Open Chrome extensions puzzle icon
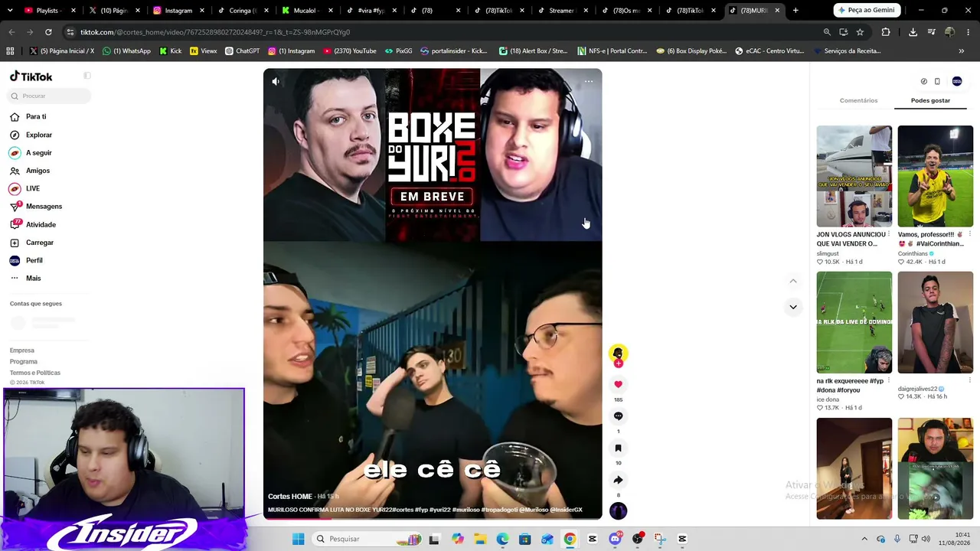980x551 pixels. click(886, 32)
